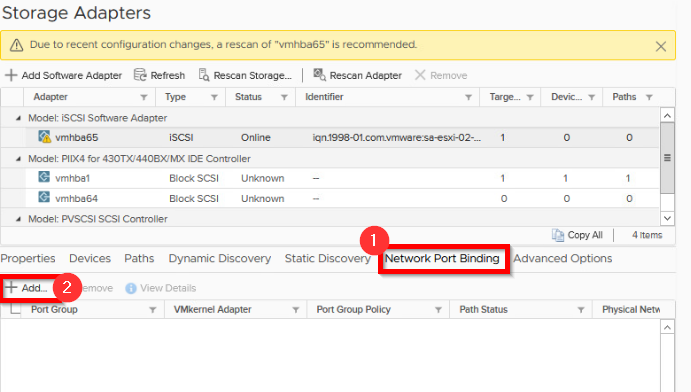Click the View Details button label
The height and width of the screenshot is (392, 691).
pyautogui.click(x=168, y=288)
